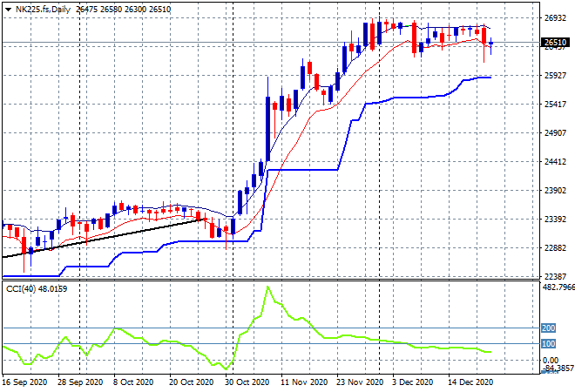575x392 pixels.
Task: Click the last candlestick next to the 26510 label
Action: click(490, 45)
